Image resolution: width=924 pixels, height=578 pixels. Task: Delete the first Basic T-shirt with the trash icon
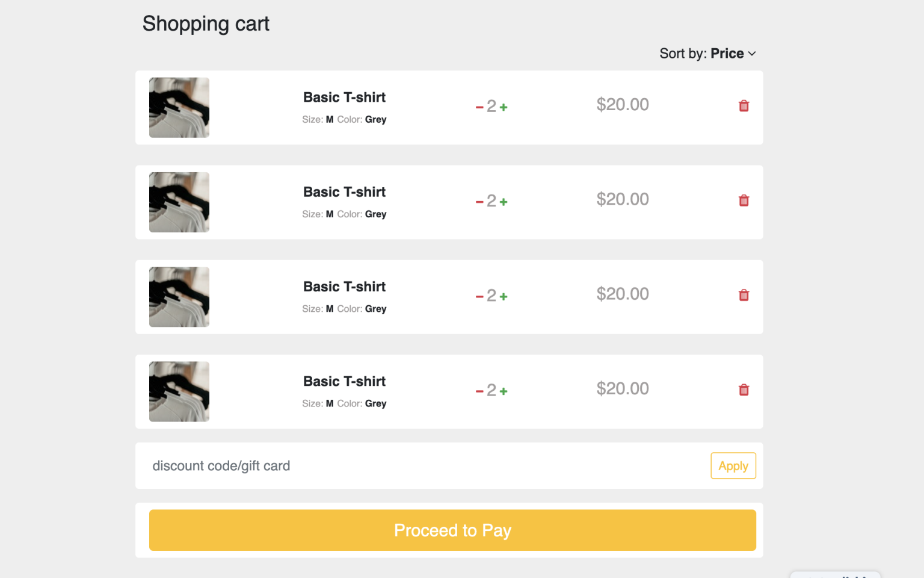pos(744,105)
